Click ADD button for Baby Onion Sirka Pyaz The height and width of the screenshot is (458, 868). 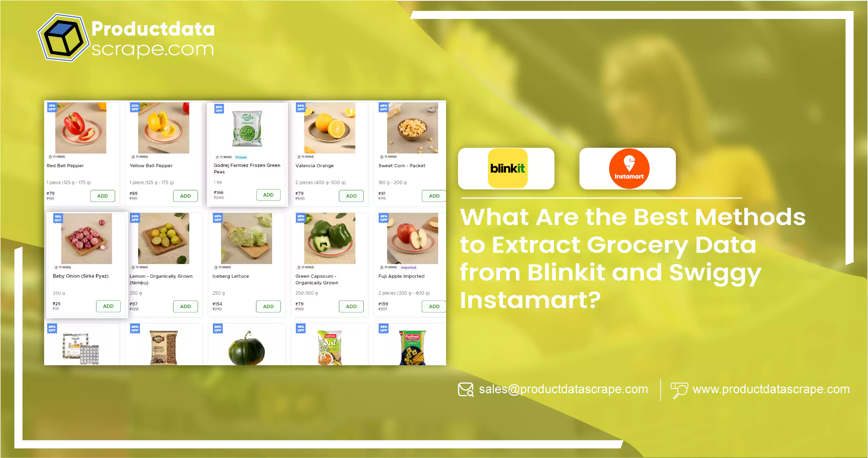(109, 306)
